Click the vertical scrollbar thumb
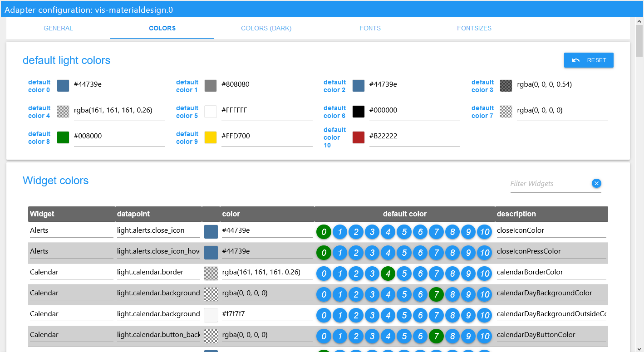 point(639,41)
